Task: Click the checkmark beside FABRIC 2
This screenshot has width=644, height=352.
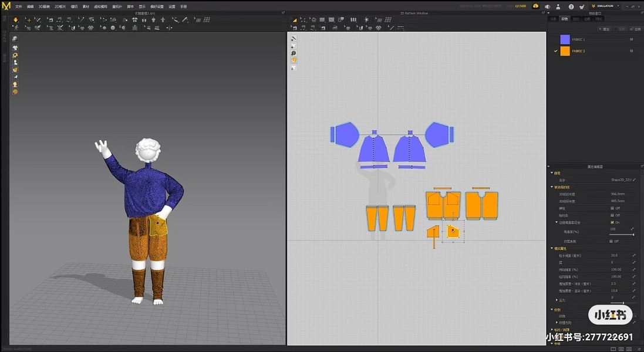Action: point(555,51)
